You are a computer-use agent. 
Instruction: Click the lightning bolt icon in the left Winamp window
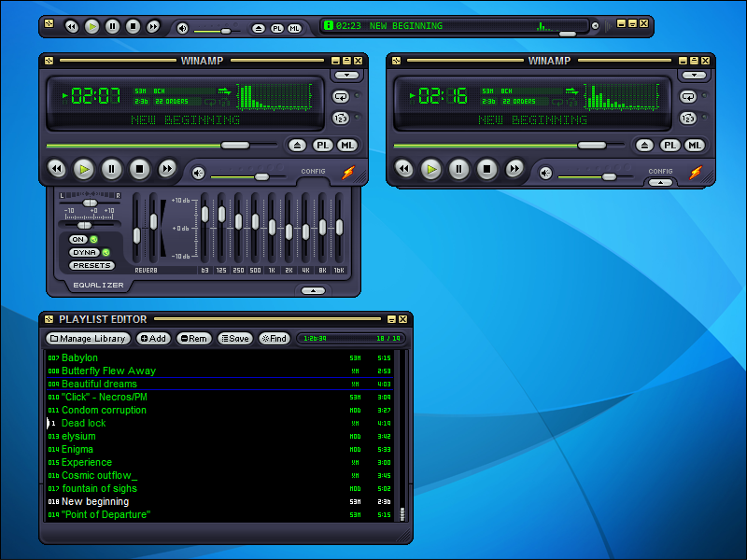(348, 173)
